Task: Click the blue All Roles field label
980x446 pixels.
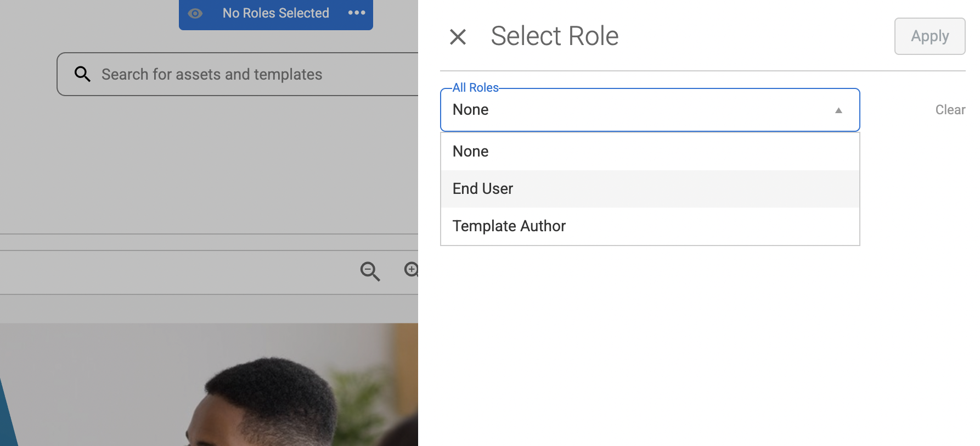Action: tap(475, 88)
